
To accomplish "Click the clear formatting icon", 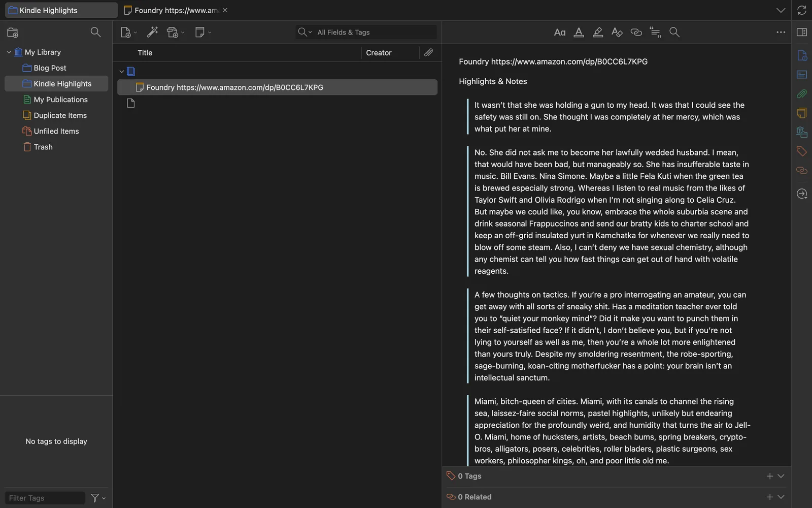I will coord(617,33).
